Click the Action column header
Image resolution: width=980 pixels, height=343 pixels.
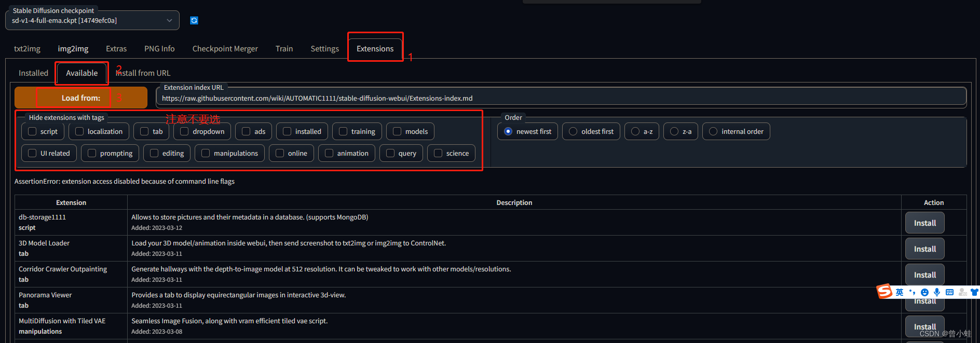click(x=934, y=203)
